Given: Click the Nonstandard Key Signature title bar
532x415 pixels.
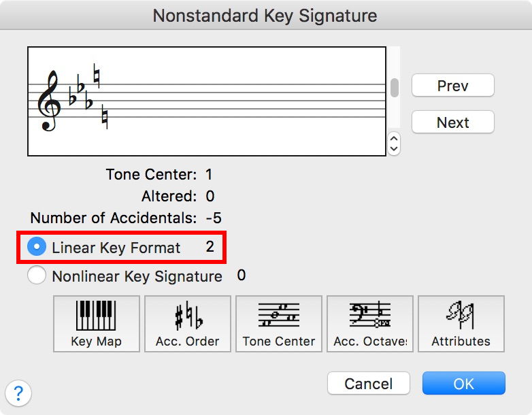Looking at the screenshot, I should (265, 15).
